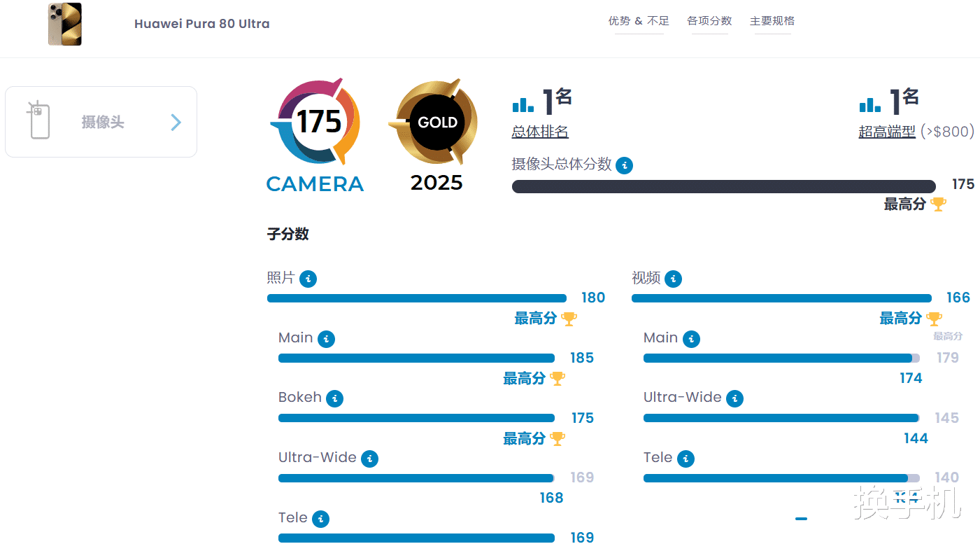Image resolution: width=980 pixels, height=544 pixels.
Task: Click info icon beside photo Main
Action: (326, 340)
